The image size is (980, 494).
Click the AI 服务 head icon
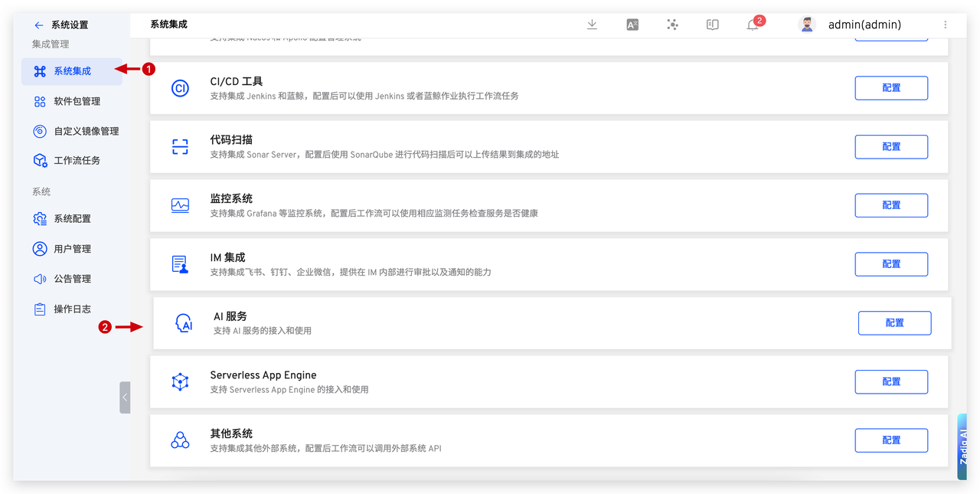tap(184, 323)
